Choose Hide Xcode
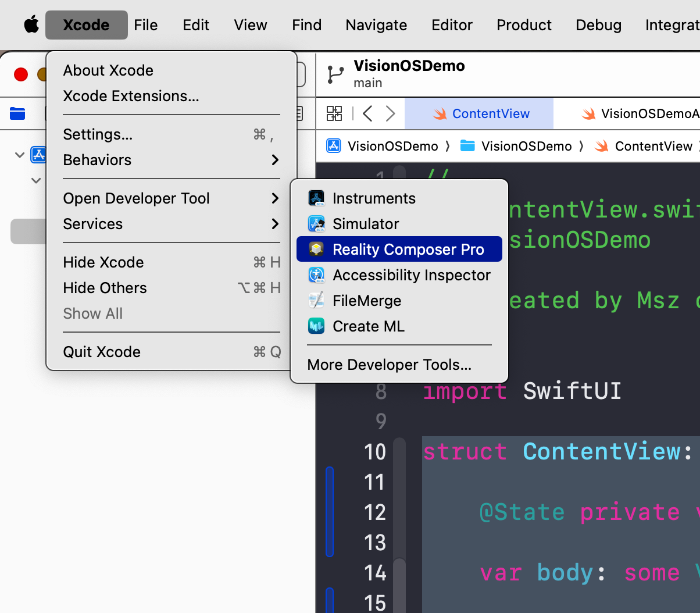Viewport: 700px width, 613px height. (x=172, y=262)
